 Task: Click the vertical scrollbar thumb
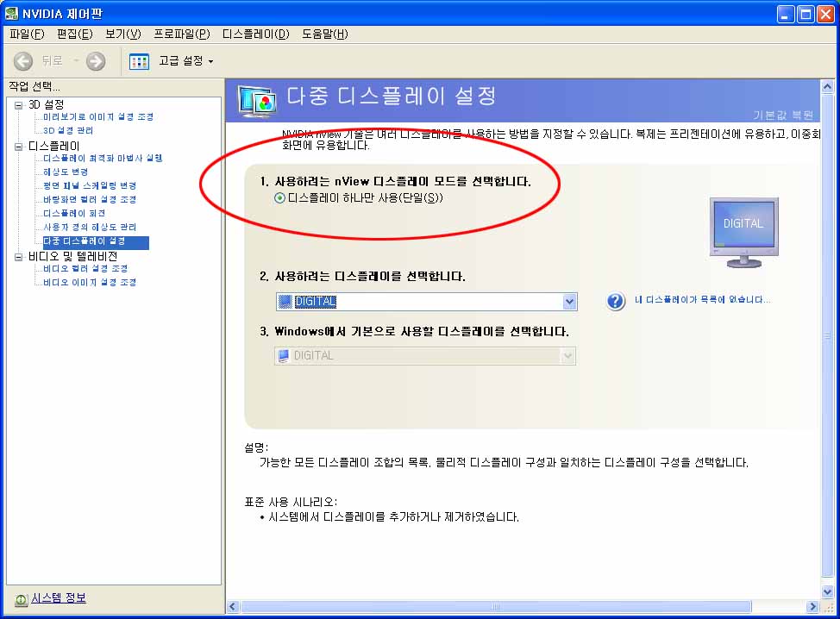point(827,335)
